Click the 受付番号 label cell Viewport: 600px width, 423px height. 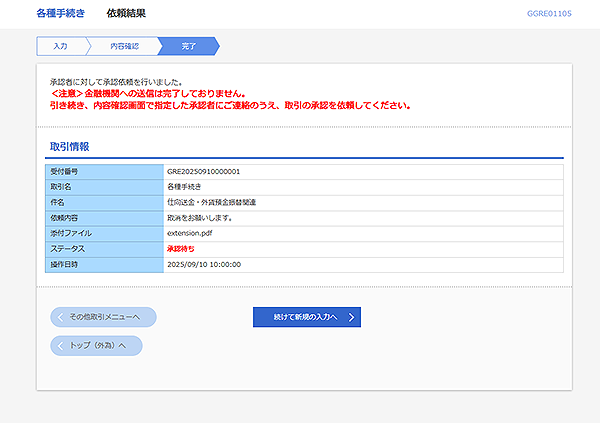tap(104, 172)
